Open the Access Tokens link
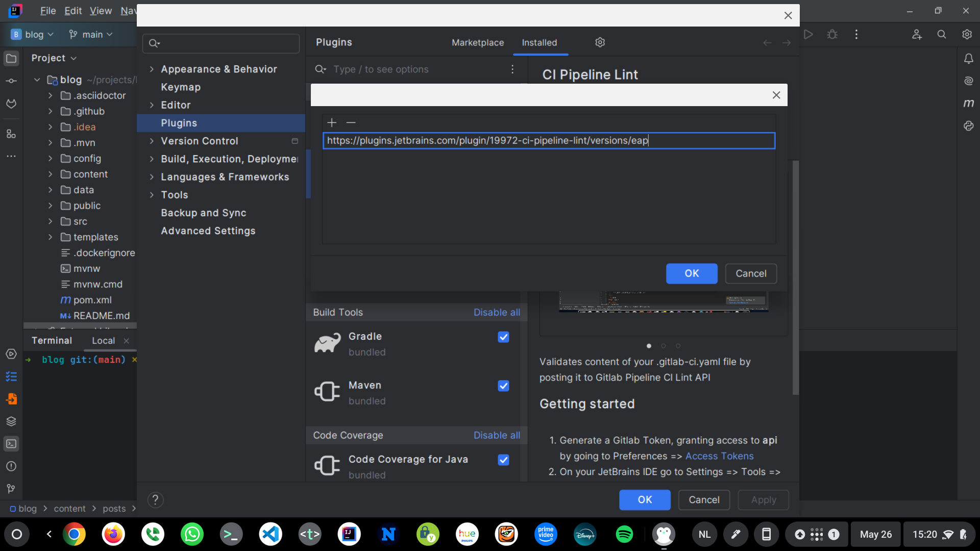This screenshot has height=551, width=980. pos(719,456)
